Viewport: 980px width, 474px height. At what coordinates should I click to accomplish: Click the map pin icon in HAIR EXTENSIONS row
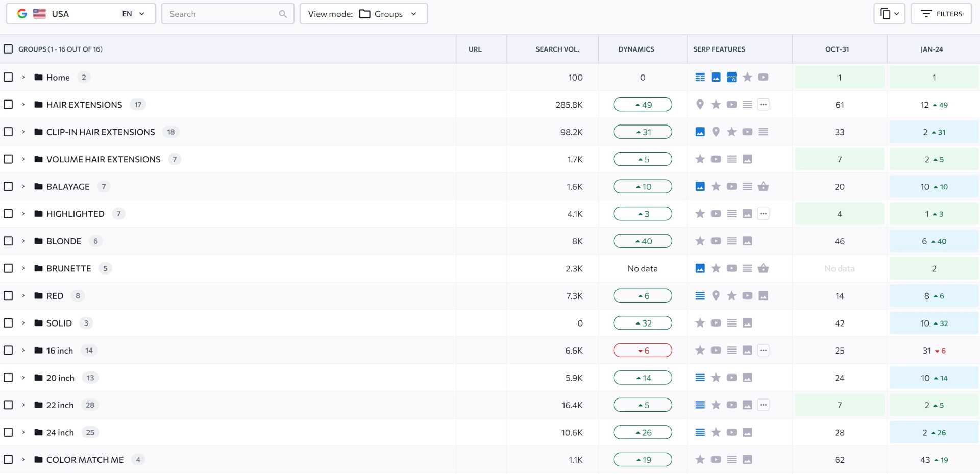click(700, 105)
